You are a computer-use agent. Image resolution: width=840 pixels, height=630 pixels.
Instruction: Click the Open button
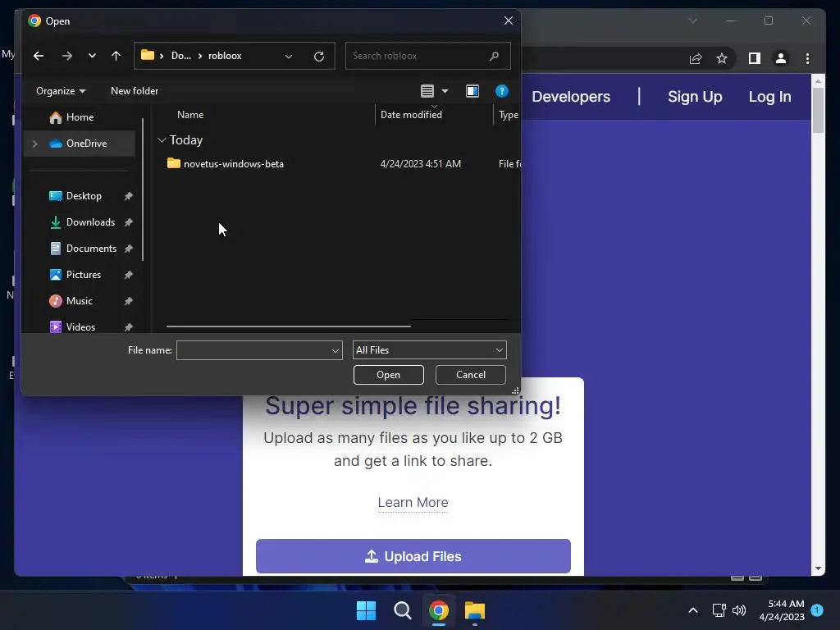point(388,375)
